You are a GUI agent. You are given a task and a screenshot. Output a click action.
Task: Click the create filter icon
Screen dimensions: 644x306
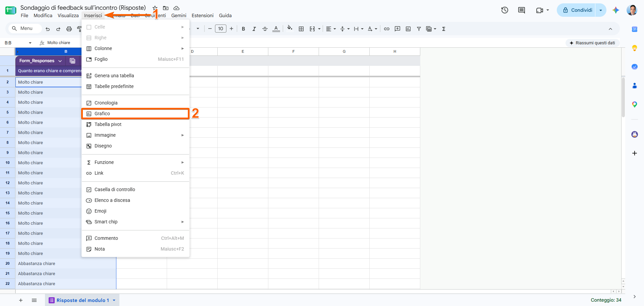[419, 29]
